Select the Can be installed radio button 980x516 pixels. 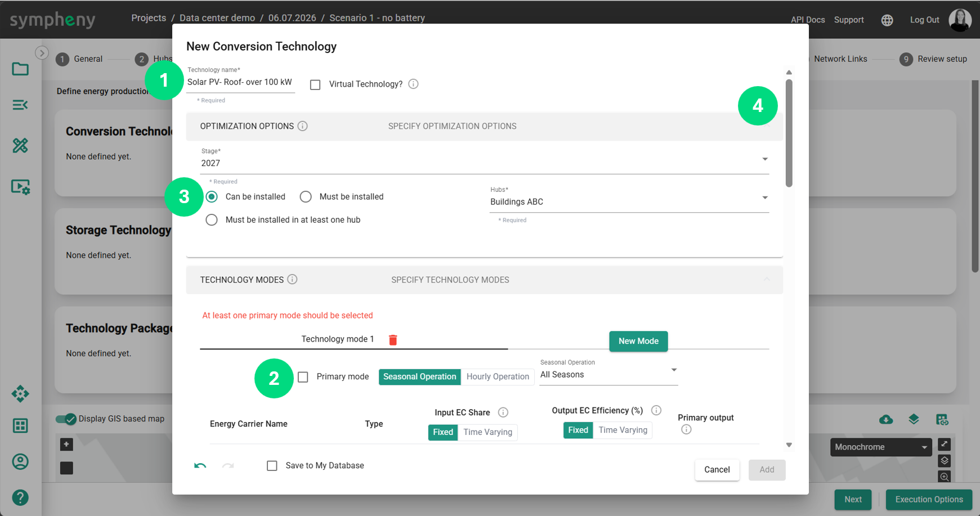(x=212, y=196)
